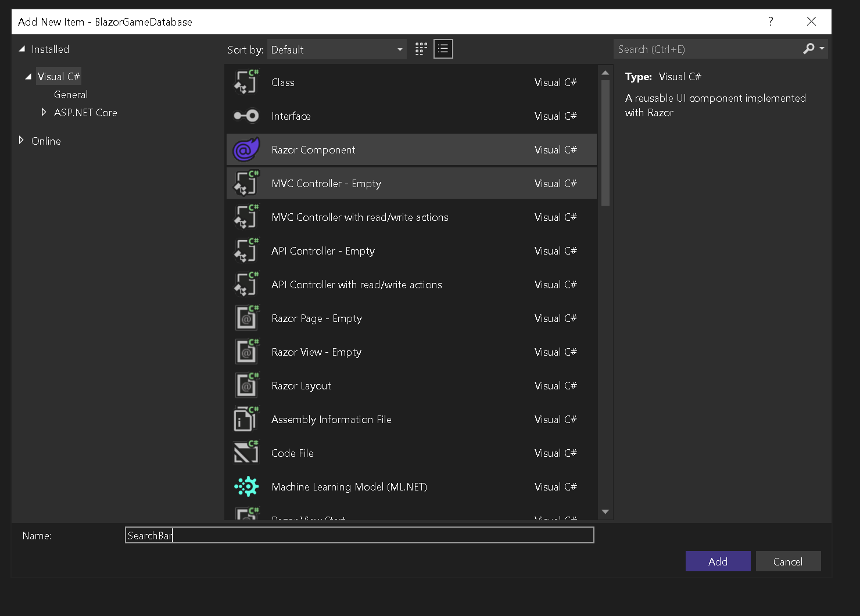Screen dimensions: 860x616
Task: Collapse the Visual C# tree node
Action: pos(28,76)
